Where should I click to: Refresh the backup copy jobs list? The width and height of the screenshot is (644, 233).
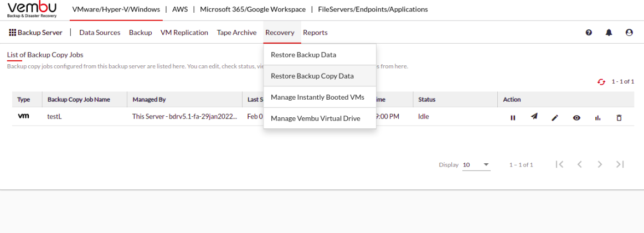click(x=601, y=81)
